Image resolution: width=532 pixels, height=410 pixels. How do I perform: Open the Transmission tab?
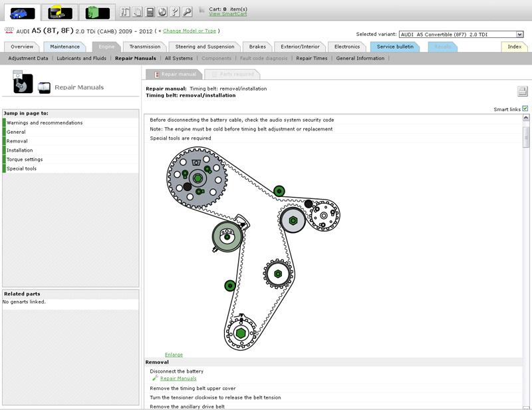(x=145, y=47)
